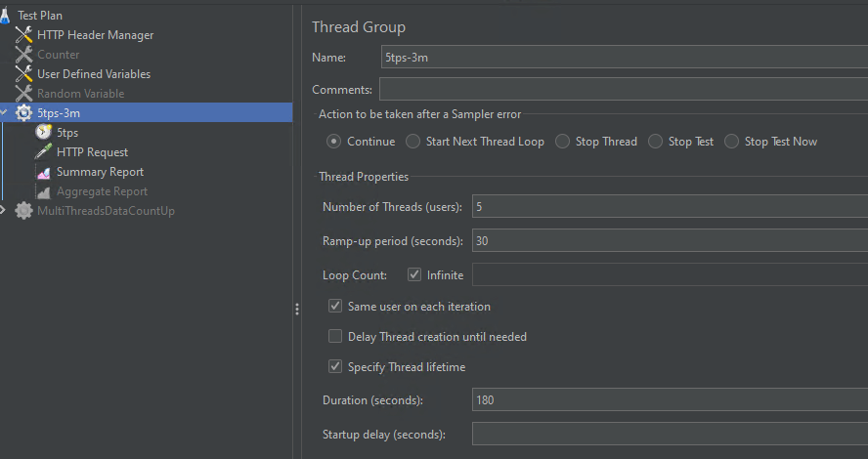Collapse the 5tps-3m thread group node
Viewport: 868px width, 459px height.
pyautogui.click(x=4, y=113)
